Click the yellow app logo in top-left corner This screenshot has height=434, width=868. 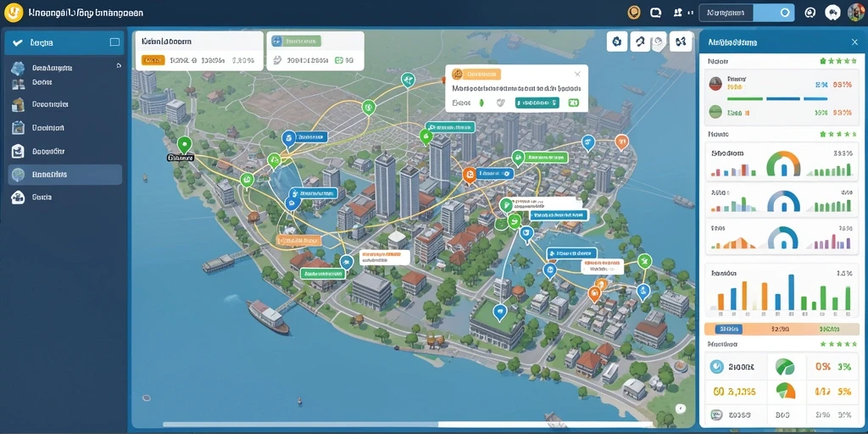[14, 12]
